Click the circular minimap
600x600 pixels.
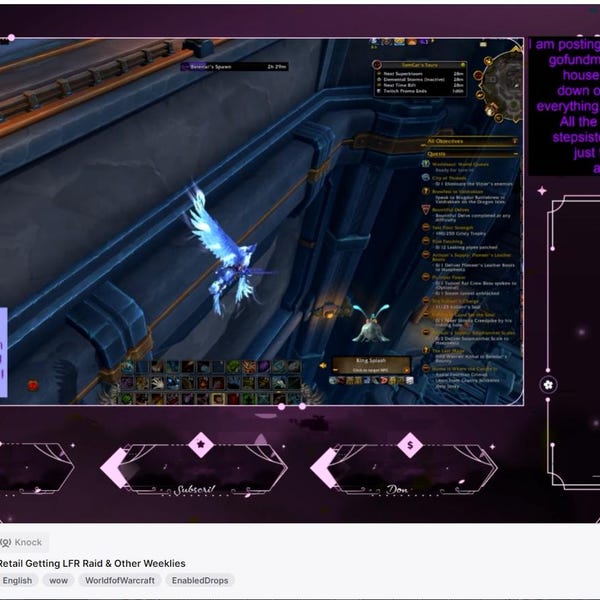tap(503, 83)
